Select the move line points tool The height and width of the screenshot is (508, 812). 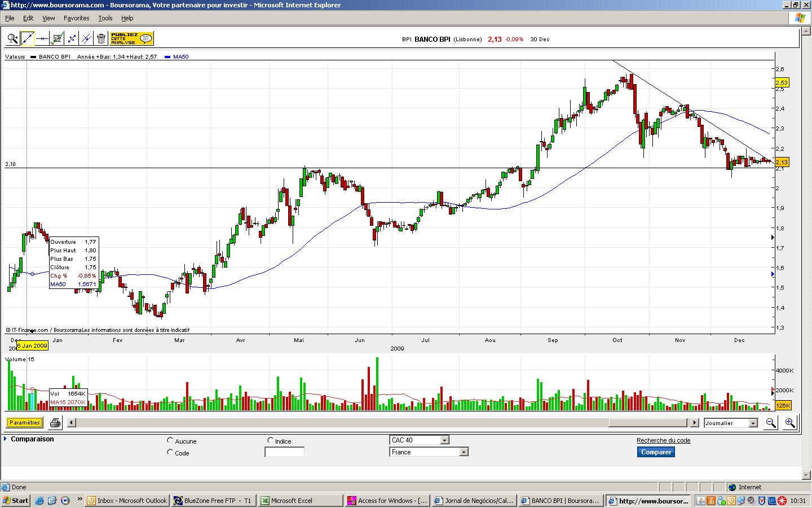coord(72,39)
